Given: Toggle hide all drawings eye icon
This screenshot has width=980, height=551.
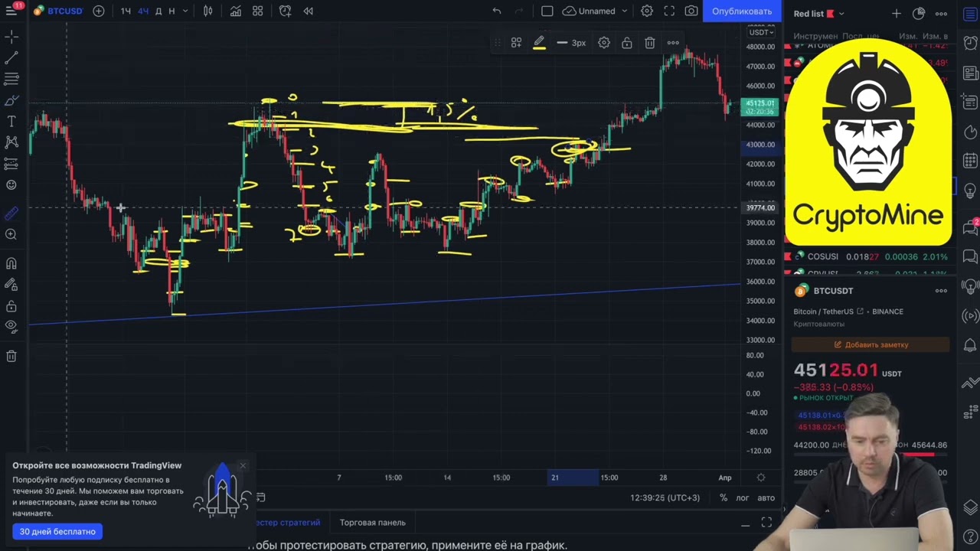Looking at the screenshot, I should pyautogui.click(x=11, y=327).
